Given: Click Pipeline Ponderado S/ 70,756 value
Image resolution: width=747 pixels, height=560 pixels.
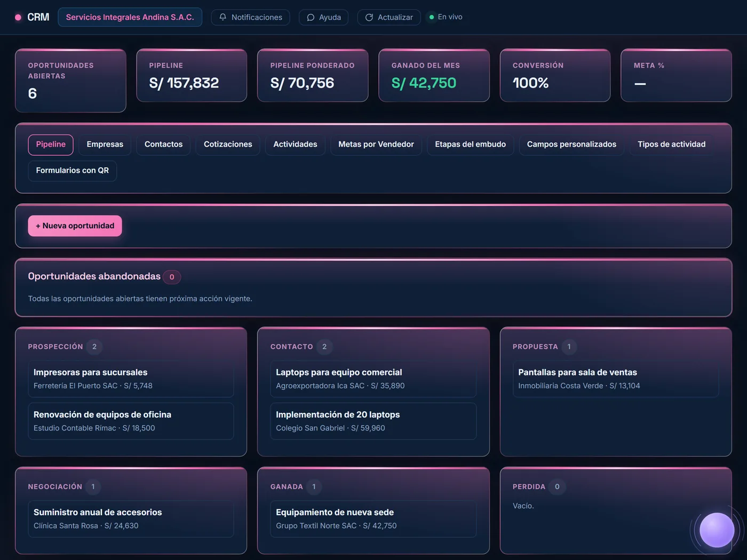Looking at the screenshot, I should coord(302,83).
